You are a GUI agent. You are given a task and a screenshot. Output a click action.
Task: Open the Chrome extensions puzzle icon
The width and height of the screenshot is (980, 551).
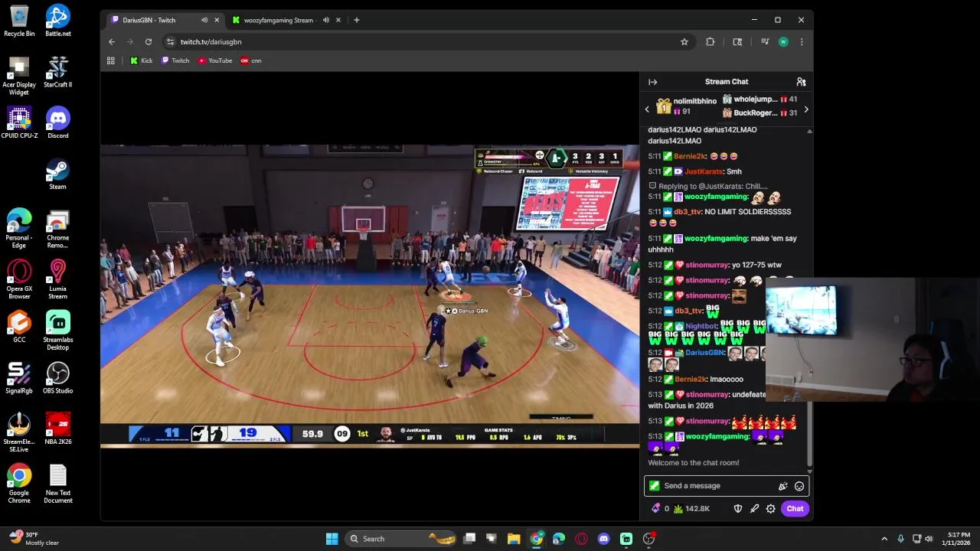coord(710,42)
